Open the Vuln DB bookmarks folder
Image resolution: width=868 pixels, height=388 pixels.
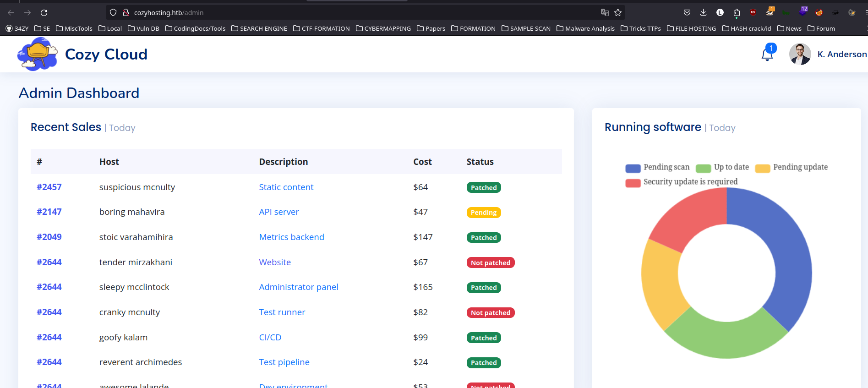(143, 28)
